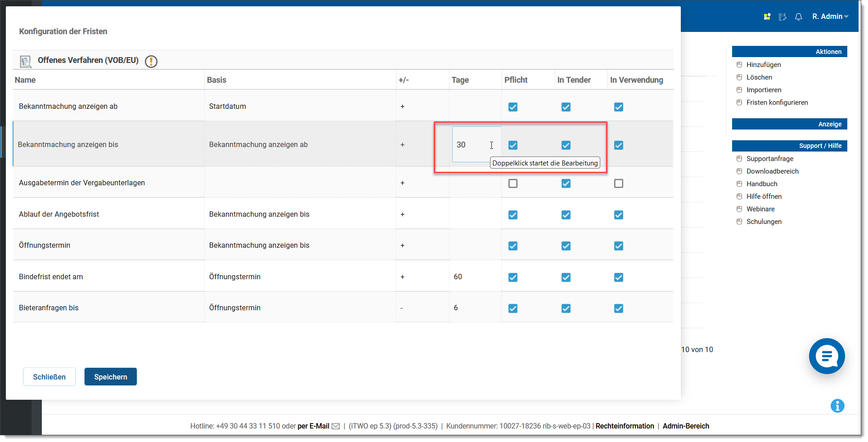Click the icon beside Fristen konfigurieren
Viewport: 868px width, 442px height.
coord(739,103)
